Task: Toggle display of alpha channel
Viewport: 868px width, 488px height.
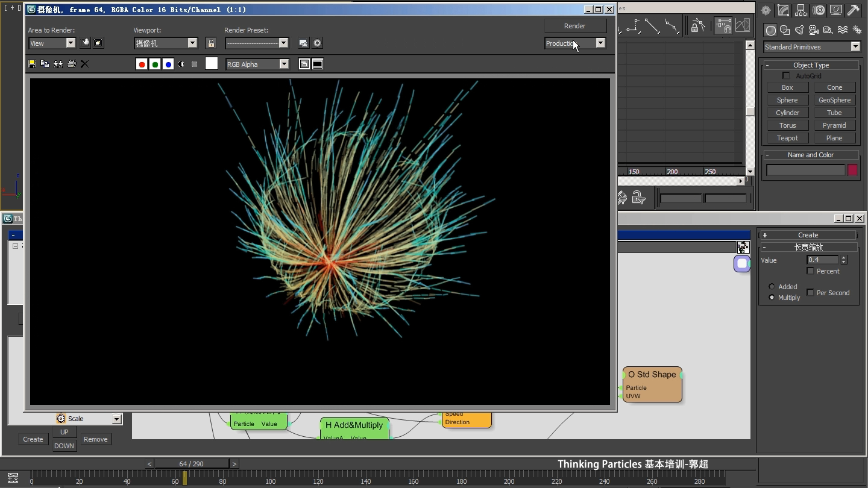Action: [181, 64]
